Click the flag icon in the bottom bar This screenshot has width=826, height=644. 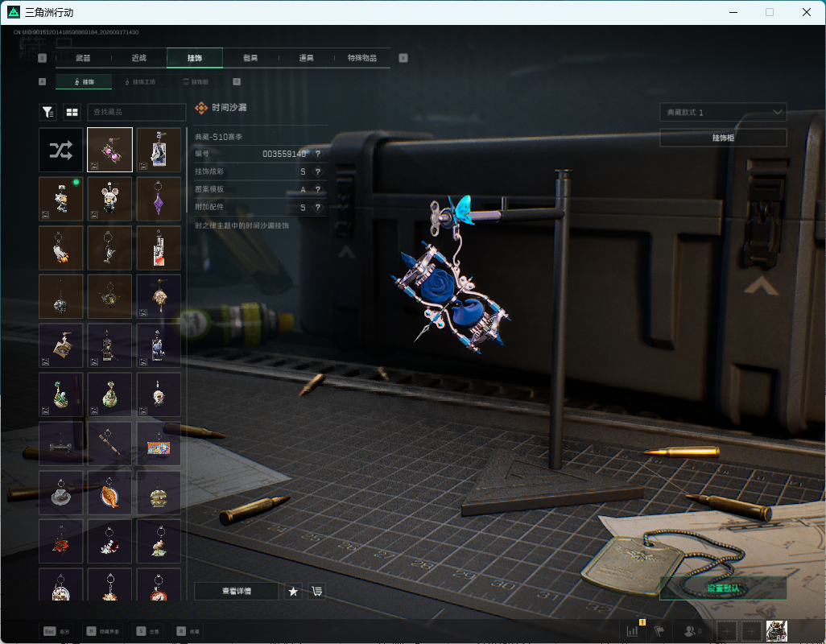coord(659,630)
